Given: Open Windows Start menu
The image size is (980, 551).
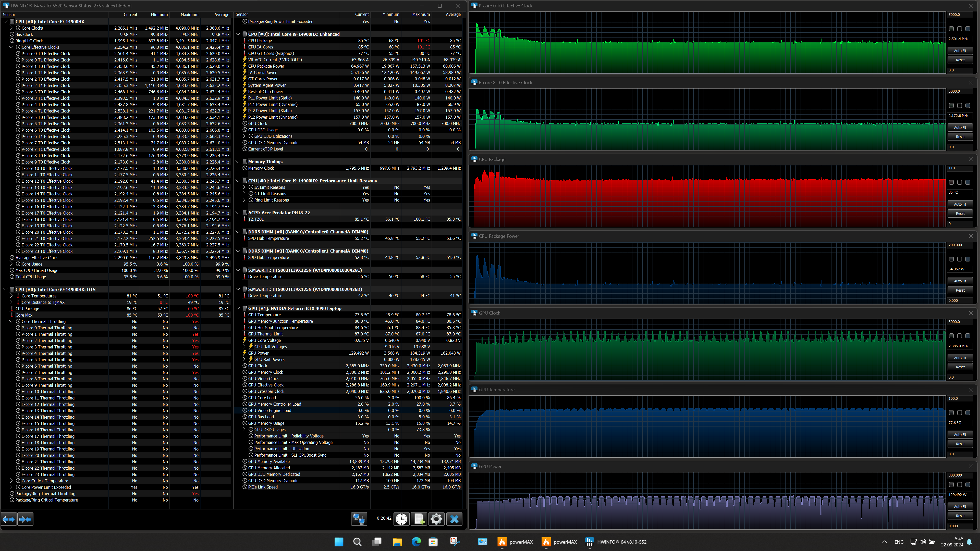Looking at the screenshot, I should point(339,542).
